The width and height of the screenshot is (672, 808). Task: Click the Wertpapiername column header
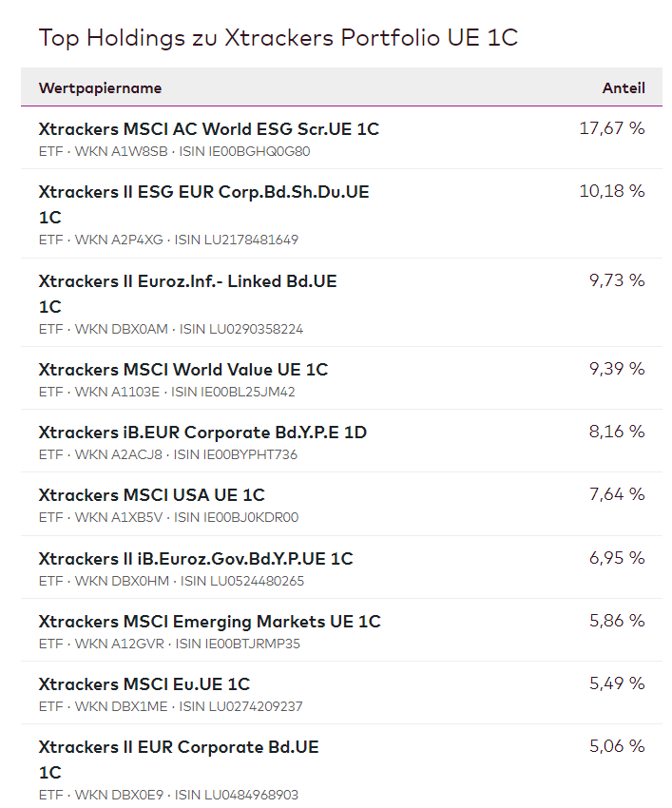(100, 88)
